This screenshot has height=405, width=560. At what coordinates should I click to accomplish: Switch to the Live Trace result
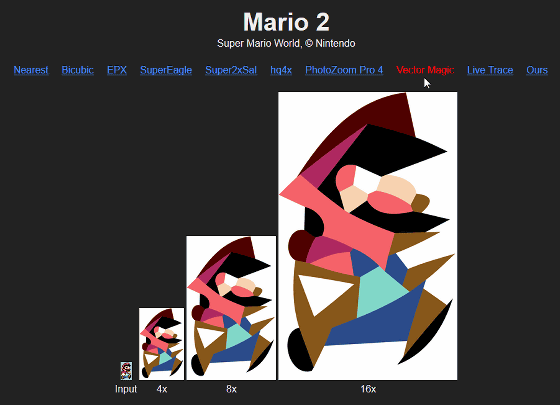tap(490, 70)
